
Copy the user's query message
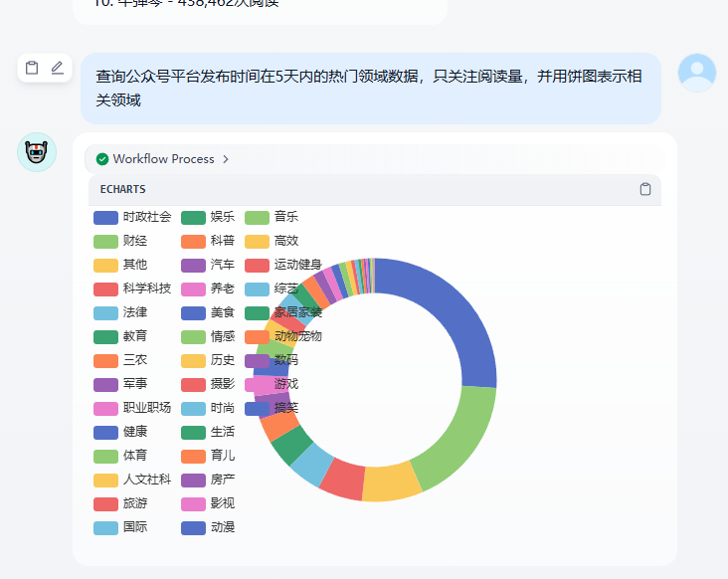point(32,68)
